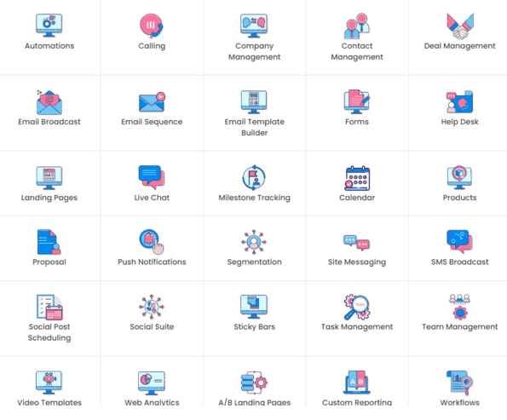Open the Email Broadcast envelope icon

49,102
